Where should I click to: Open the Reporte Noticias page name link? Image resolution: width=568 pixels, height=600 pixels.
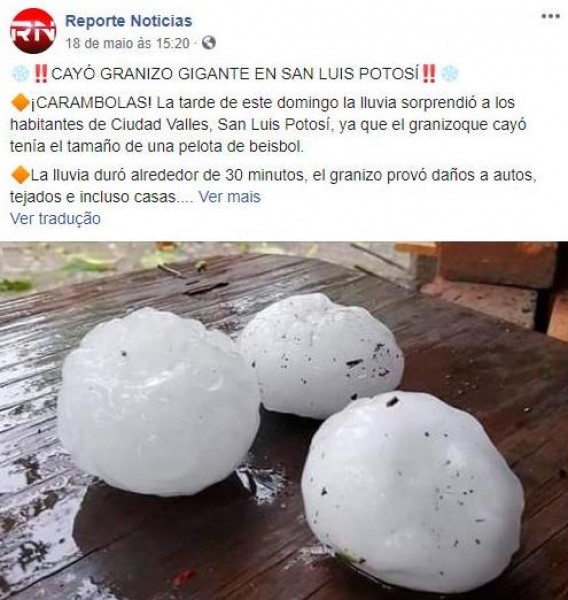tap(129, 21)
